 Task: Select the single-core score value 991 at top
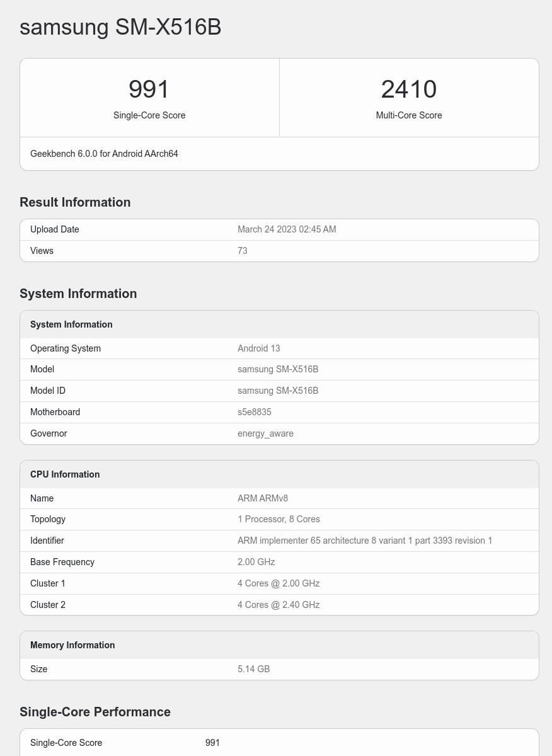tap(149, 89)
